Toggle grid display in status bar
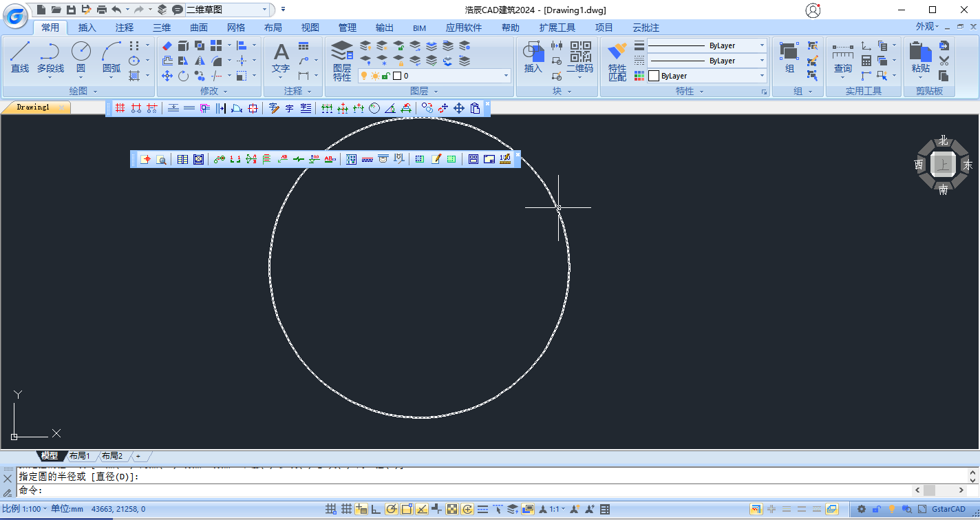Image resolution: width=980 pixels, height=520 pixels. tap(346, 509)
